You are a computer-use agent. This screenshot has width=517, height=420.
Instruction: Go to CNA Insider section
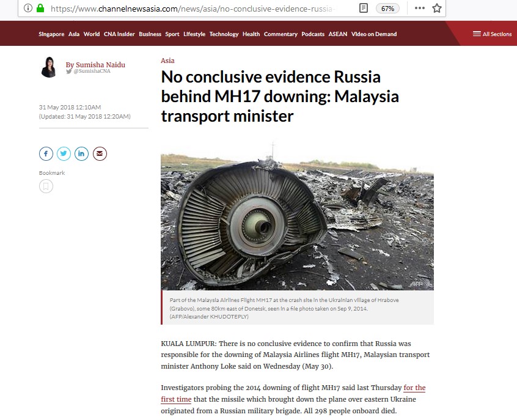tap(119, 34)
